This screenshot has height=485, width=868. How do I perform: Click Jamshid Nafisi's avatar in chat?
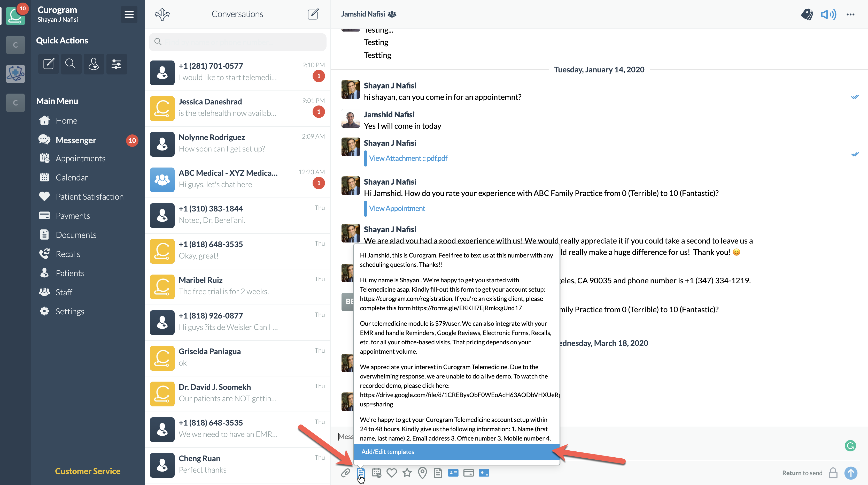tap(351, 118)
